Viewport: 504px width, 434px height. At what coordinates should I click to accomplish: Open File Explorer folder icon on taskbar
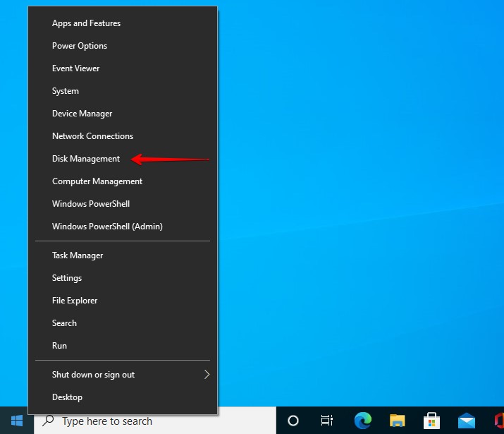[x=398, y=421]
